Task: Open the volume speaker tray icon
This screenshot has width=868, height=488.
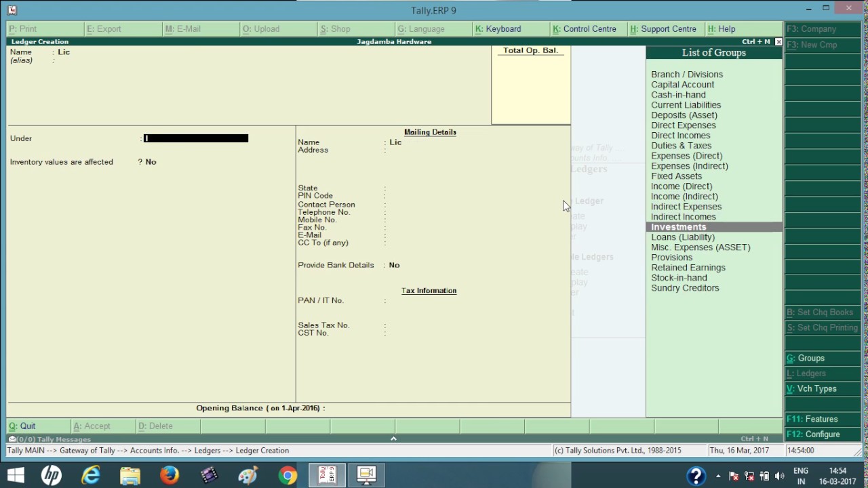Action: tap(779, 476)
